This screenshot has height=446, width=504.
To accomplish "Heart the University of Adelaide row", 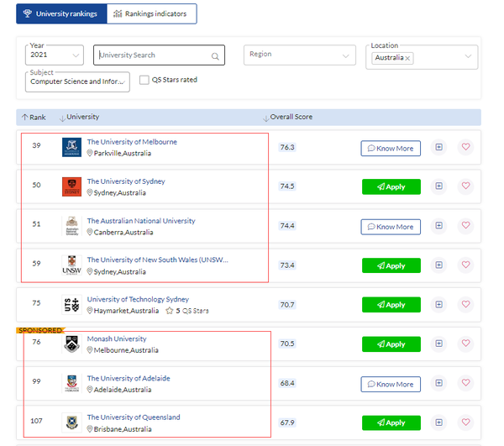I will pos(465,383).
